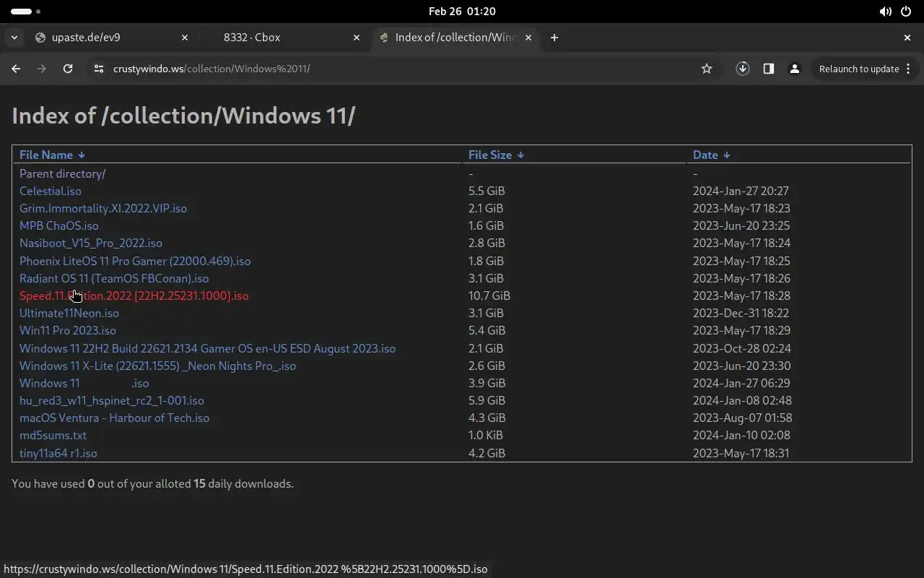Download Celestial.iso

tap(51, 191)
